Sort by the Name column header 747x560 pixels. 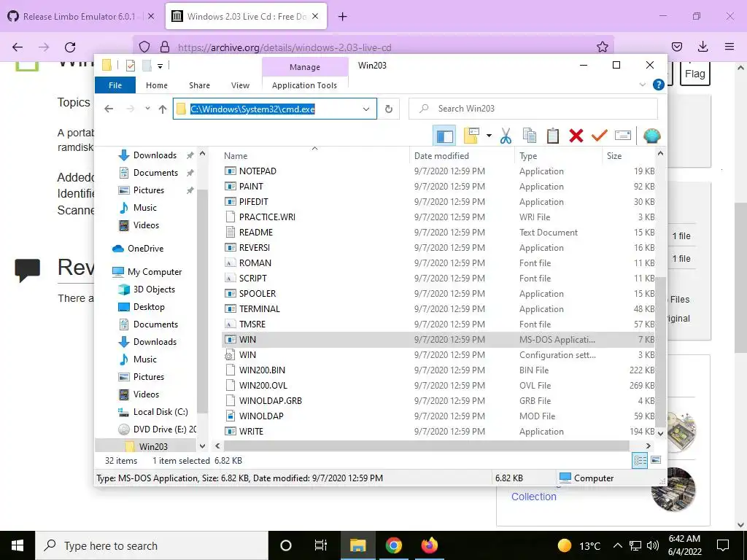click(x=314, y=156)
